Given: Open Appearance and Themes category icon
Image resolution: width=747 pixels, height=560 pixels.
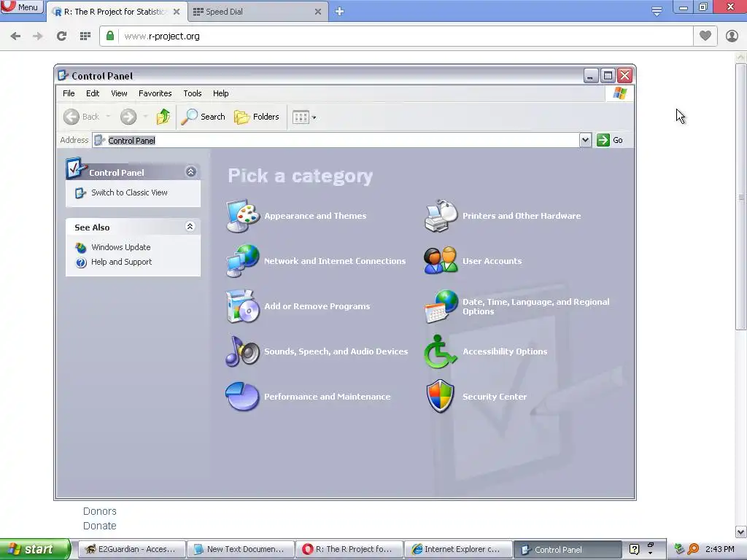Looking at the screenshot, I should point(242,216).
